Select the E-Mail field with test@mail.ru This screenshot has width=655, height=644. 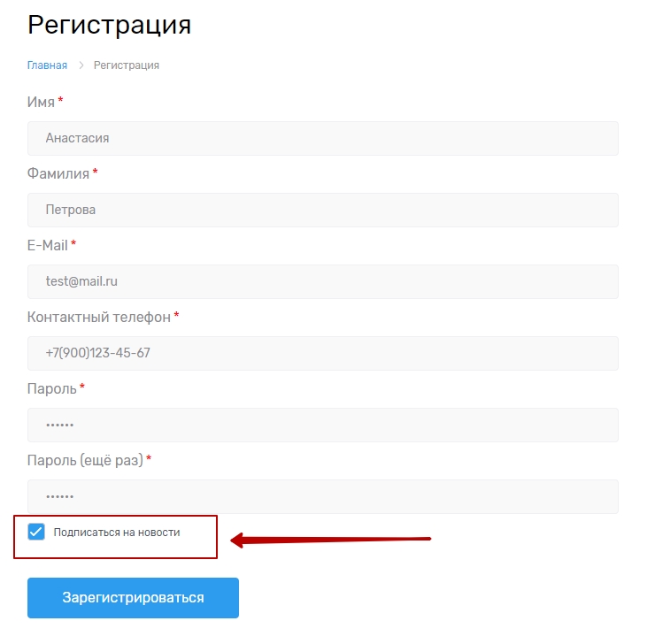click(x=322, y=281)
